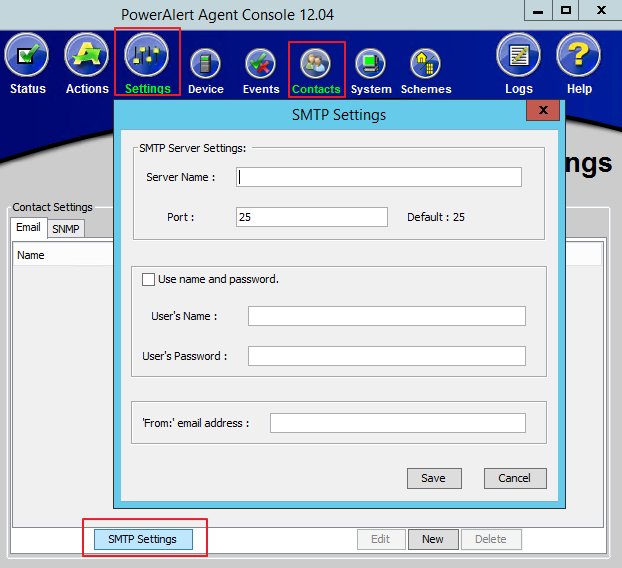Open the Schemes icon
The image size is (622, 568).
pyautogui.click(x=425, y=63)
